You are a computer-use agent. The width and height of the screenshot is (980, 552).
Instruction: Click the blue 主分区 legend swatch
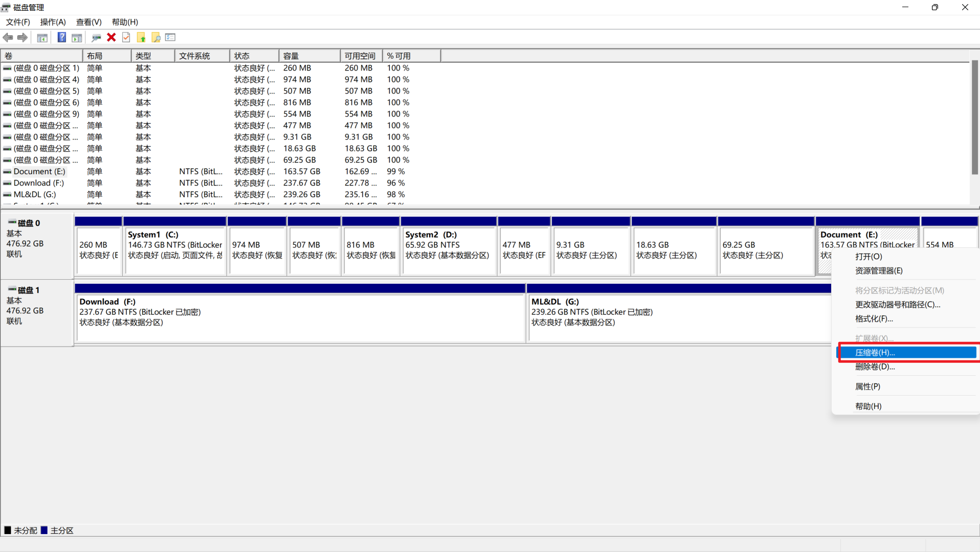pyautogui.click(x=44, y=531)
